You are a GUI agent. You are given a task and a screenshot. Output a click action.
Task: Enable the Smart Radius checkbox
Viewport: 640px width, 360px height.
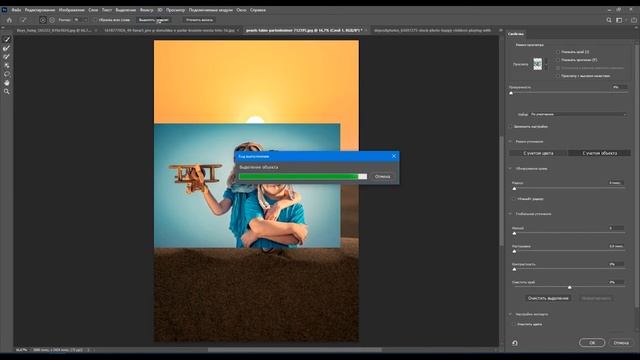(514, 199)
